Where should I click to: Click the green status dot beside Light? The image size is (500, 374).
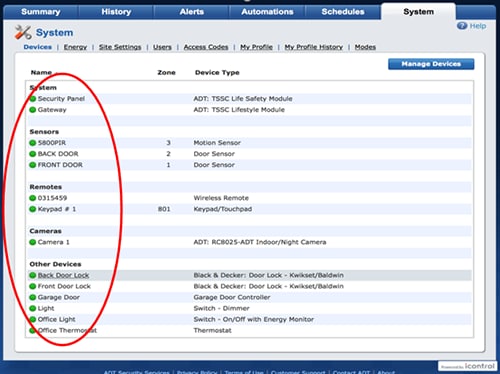pos(33,308)
